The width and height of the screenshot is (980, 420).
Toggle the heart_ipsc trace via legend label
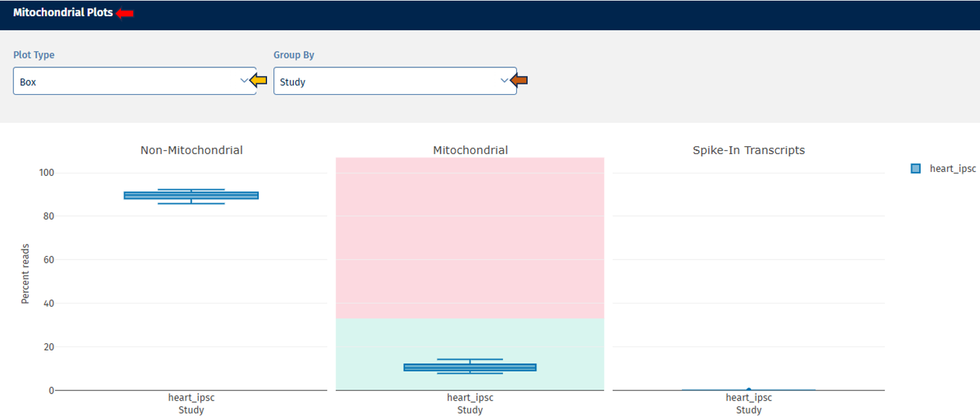point(952,169)
